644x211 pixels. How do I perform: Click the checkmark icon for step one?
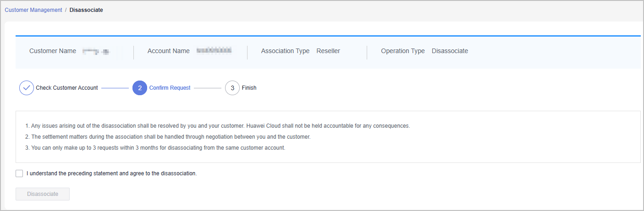point(27,88)
